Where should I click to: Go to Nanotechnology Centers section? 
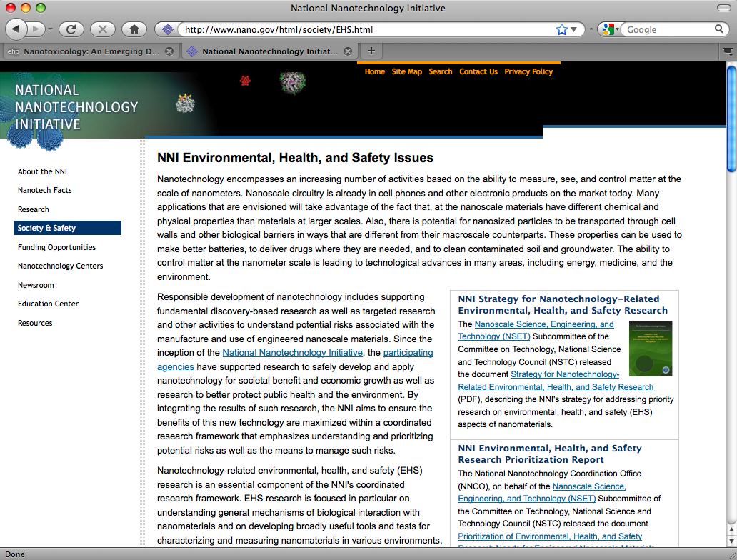click(60, 266)
